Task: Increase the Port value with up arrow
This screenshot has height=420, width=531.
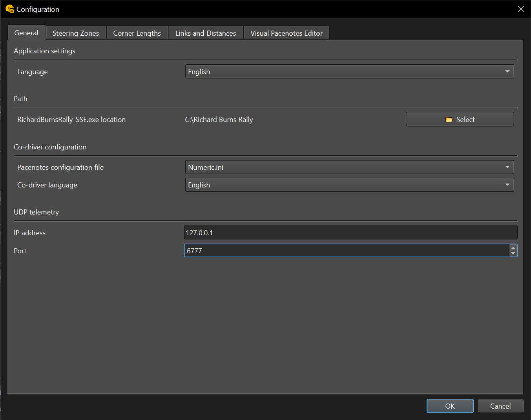Action: coord(513,248)
